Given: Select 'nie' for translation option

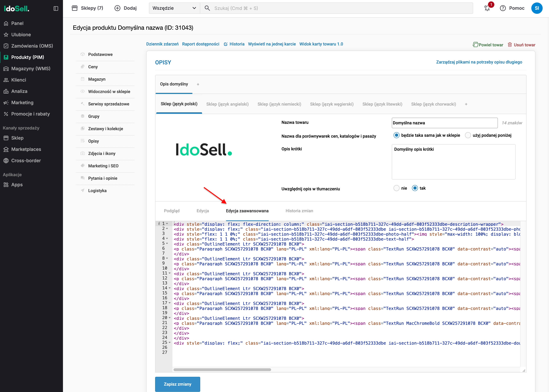Looking at the screenshot, I should (x=396, y=188).
